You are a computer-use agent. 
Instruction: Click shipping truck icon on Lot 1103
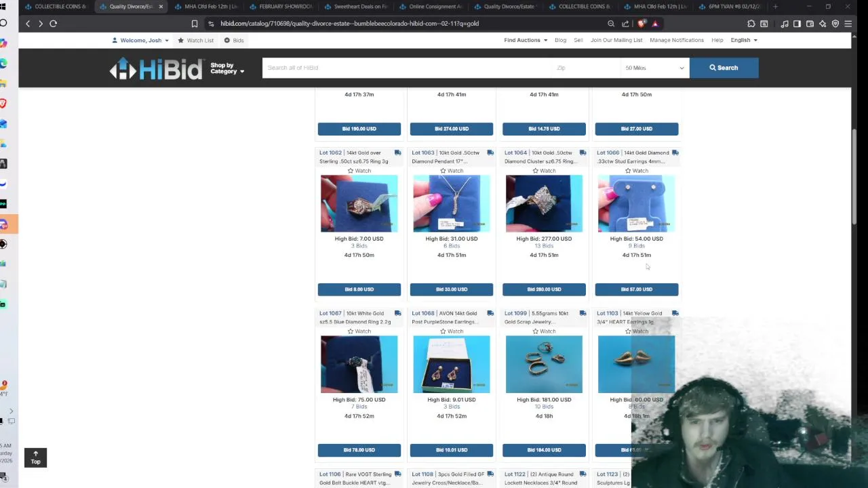[x=675, y=313]
